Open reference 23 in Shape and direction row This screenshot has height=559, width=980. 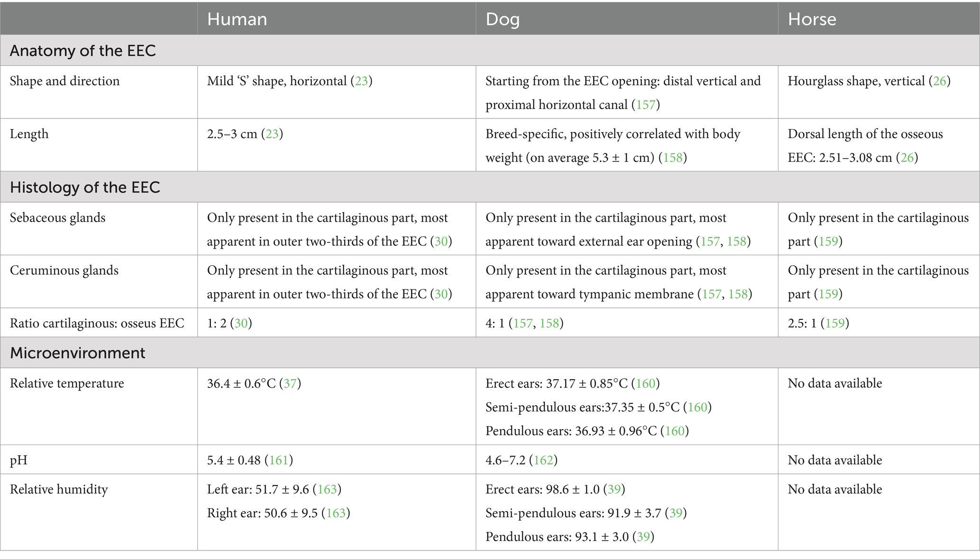[x=361, y=81]
